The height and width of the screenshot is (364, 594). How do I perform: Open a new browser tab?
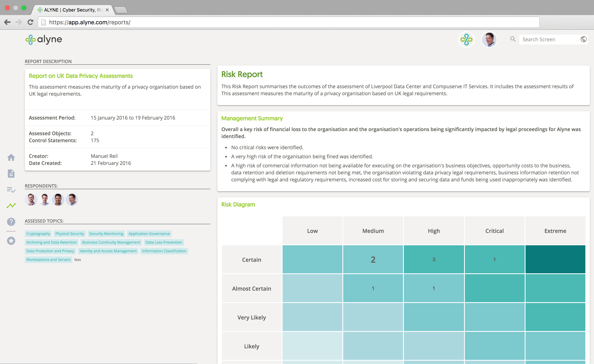point(120,10)
